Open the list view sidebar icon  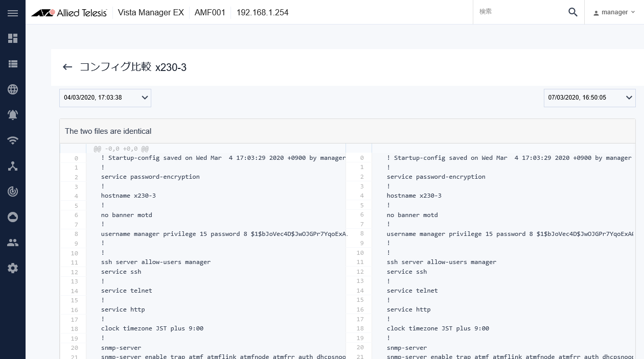point(13,64)
